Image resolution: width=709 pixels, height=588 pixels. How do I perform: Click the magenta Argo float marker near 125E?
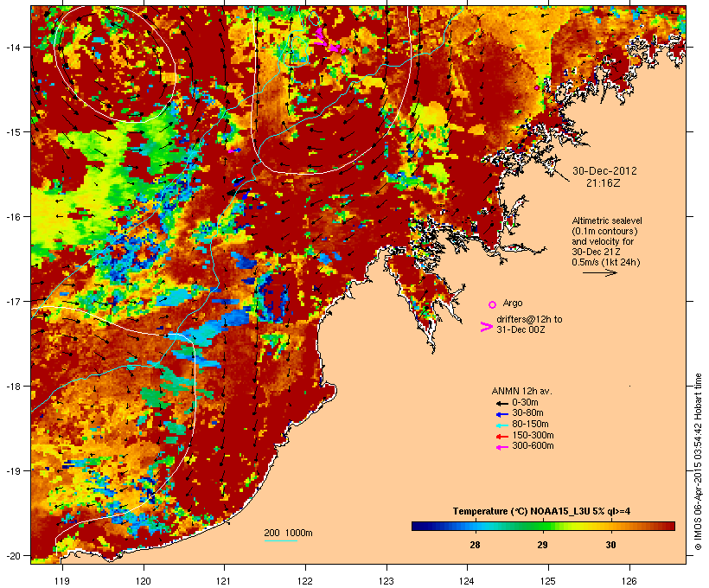(x=537, y=87)
